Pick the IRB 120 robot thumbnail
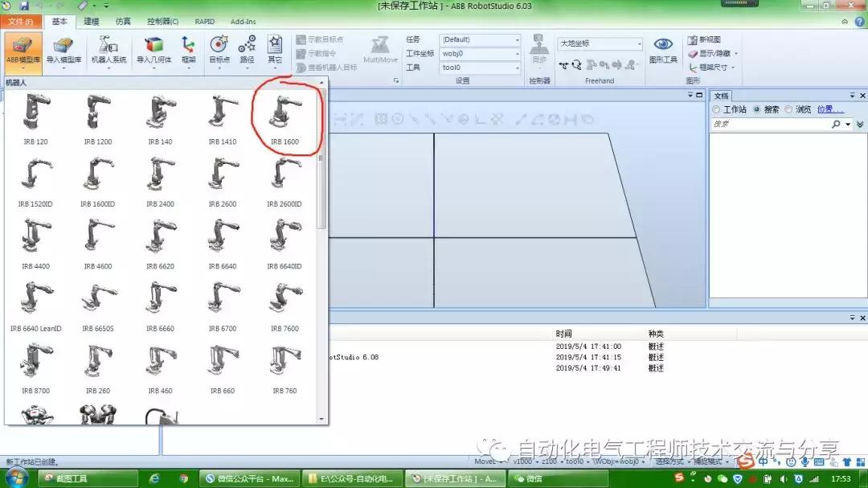Image resolution: width=868 pixels, height=488 pixels. pos(35,117)
